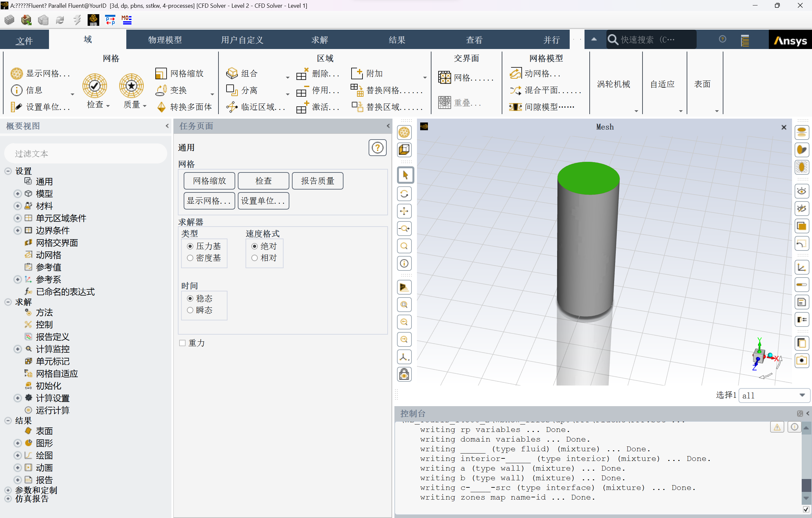
Task: Select the zoom to area tool
Action: [x=405, y=246]
